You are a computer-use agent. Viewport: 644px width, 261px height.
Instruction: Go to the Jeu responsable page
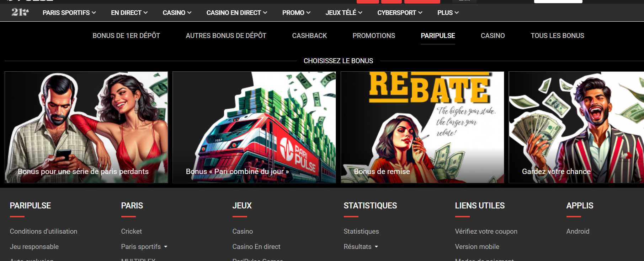[34, 246]
